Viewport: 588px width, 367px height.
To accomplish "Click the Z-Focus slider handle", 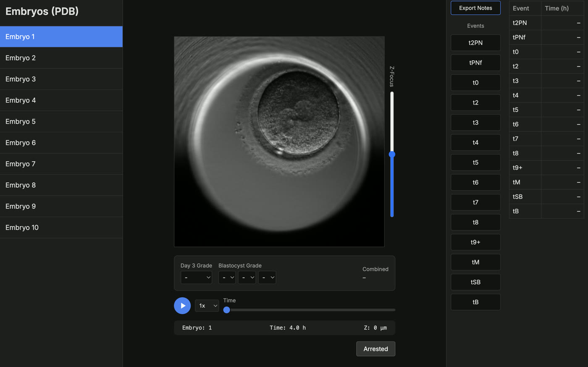I will point(392,155).
